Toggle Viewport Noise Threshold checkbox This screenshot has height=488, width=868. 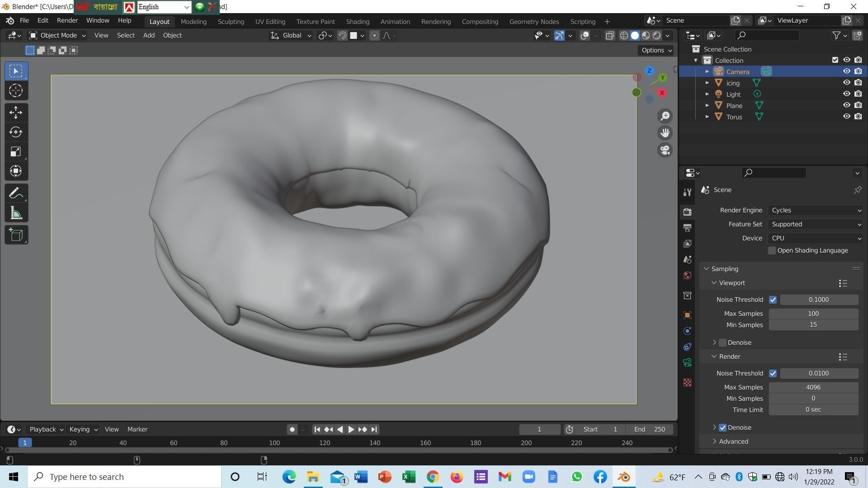click(x=773, y=300)
